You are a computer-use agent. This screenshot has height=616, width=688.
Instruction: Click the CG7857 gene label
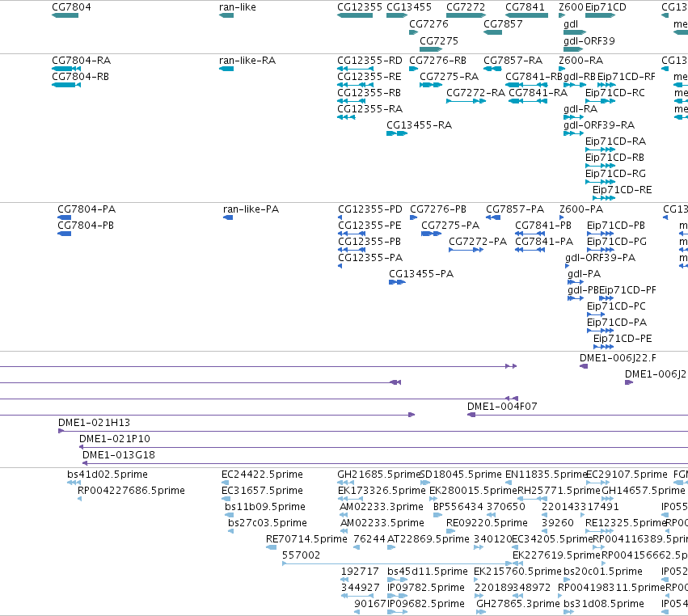503,24
